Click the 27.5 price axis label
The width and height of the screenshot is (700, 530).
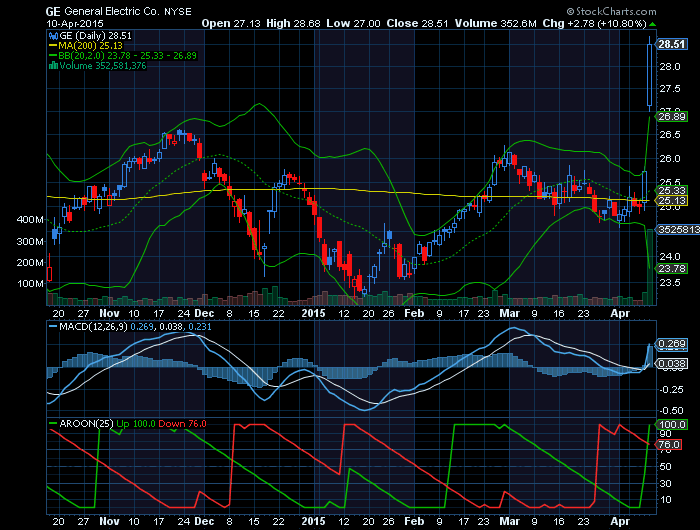[x=670, y=89]
